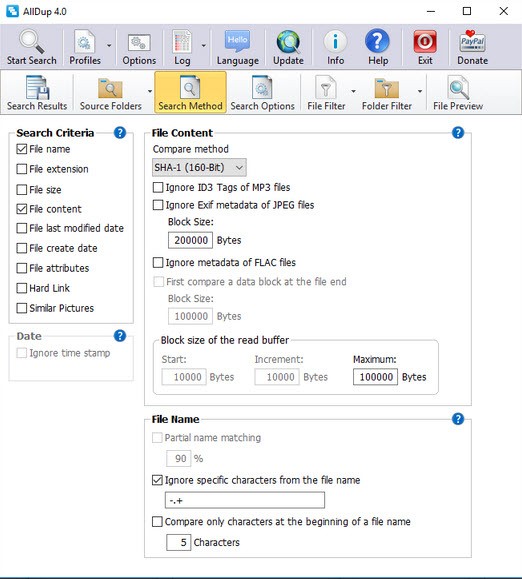Click the ignored characters text field
The width and height of the screenshot is (522, 579).
(x=245, y=500)
